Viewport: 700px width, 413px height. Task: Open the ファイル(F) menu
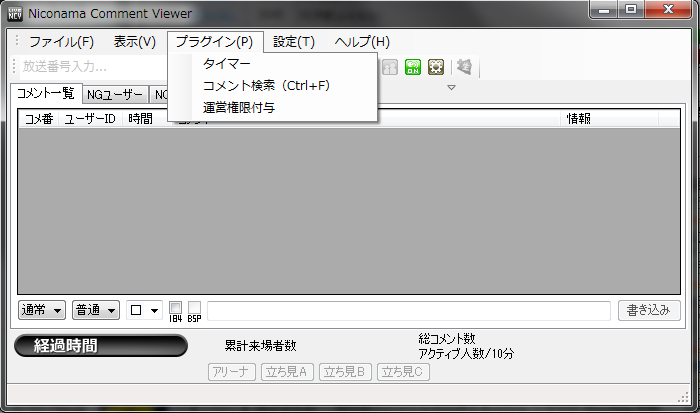click(62, 42)
